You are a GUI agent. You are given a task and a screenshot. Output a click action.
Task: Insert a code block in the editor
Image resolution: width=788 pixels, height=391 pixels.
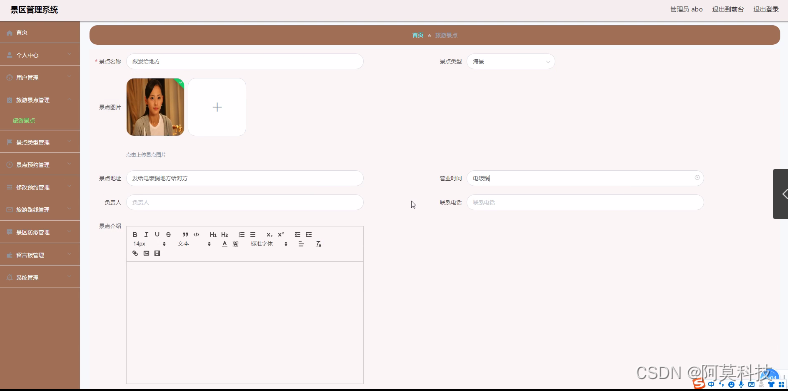196,235
